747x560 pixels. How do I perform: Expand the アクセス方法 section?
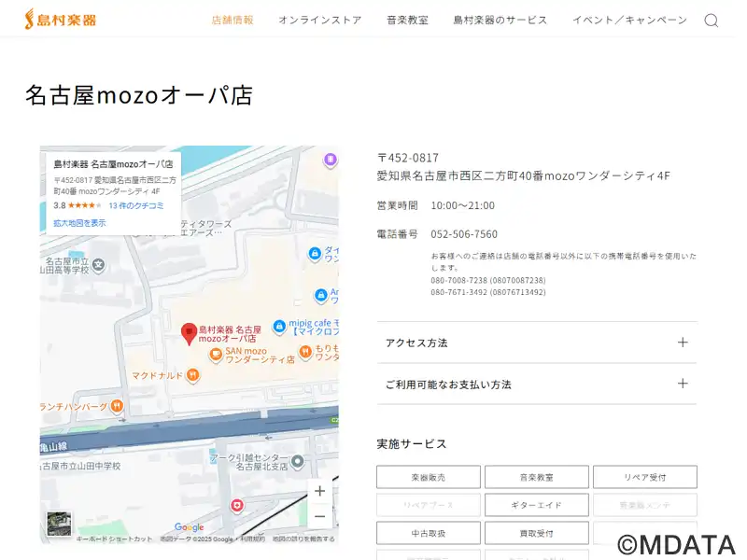tap(537, 343)
